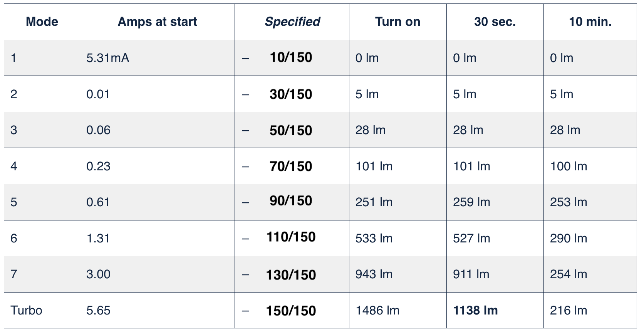The width and height of the screenshot is (644, 333).
Task: Select the 216 lm cell
Action: pos(569,310)
